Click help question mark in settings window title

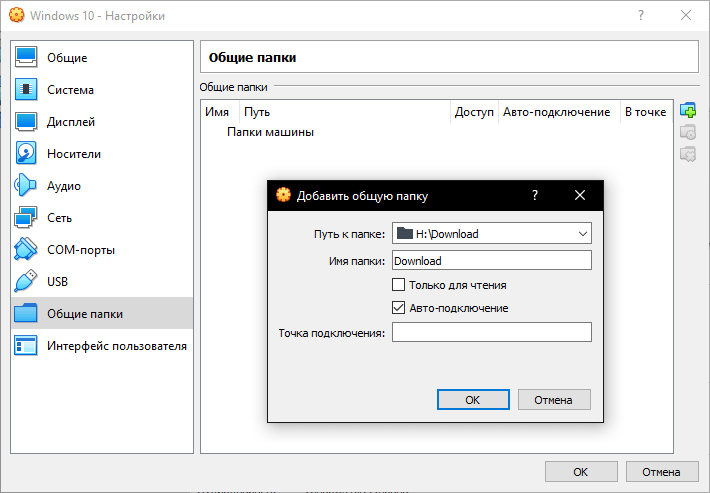tap(641, 15)
